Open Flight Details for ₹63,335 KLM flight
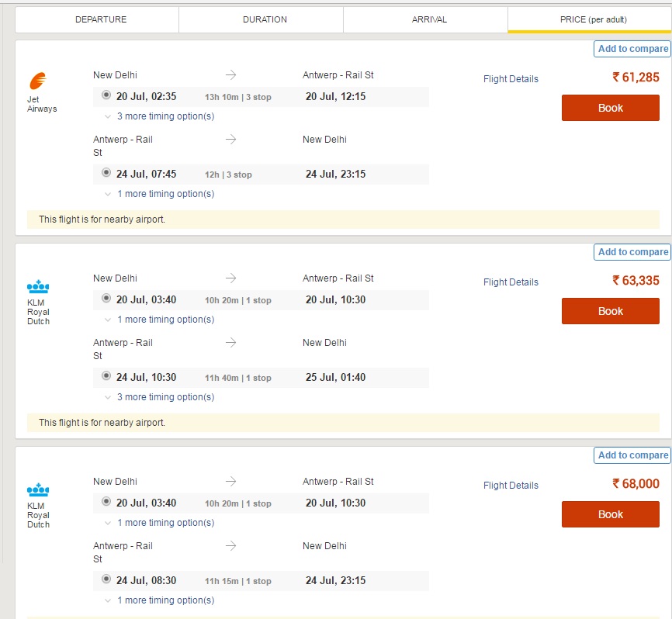 511,282
